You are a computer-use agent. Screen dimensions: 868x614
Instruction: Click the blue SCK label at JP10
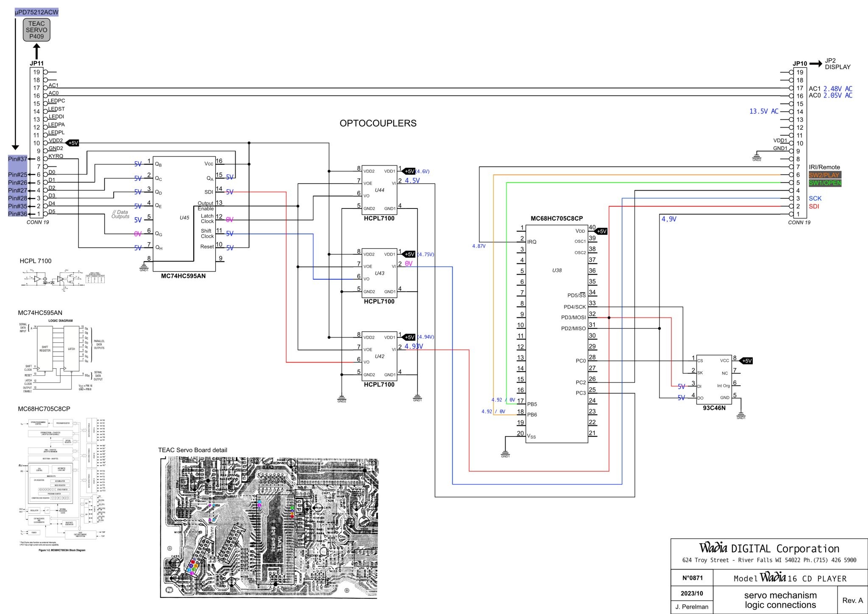coord(815,198)
